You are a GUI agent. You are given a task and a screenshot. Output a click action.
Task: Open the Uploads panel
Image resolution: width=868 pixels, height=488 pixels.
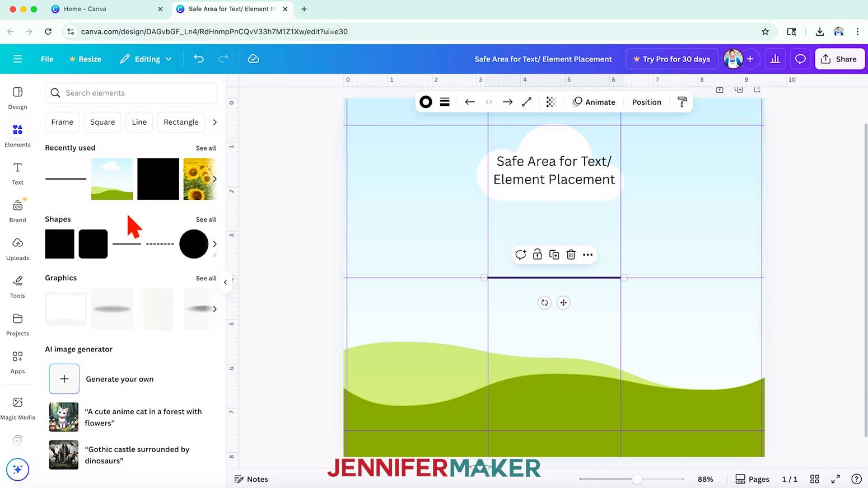(17, 249)
